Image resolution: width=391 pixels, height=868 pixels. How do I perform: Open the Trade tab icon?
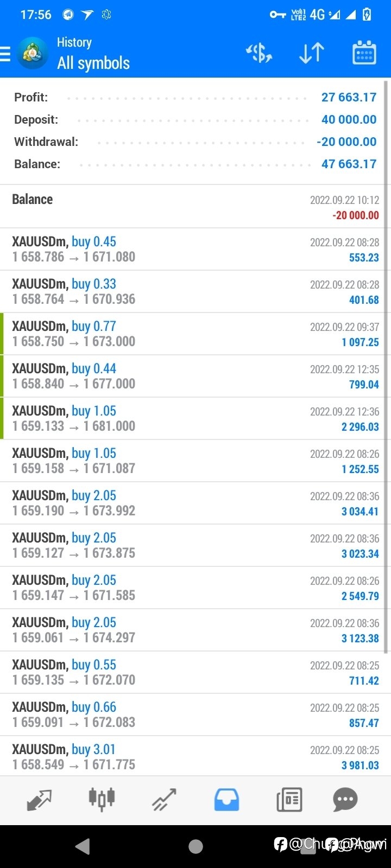coord(164,800)
